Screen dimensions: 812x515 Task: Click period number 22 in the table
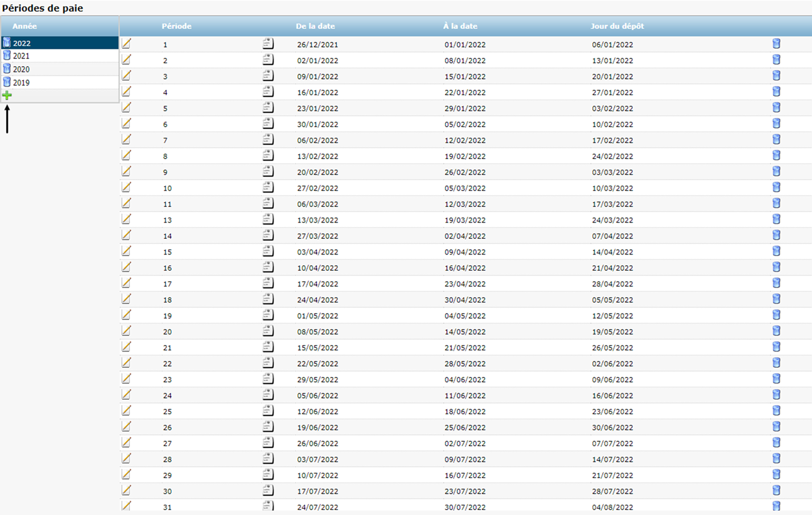point(167,363)
